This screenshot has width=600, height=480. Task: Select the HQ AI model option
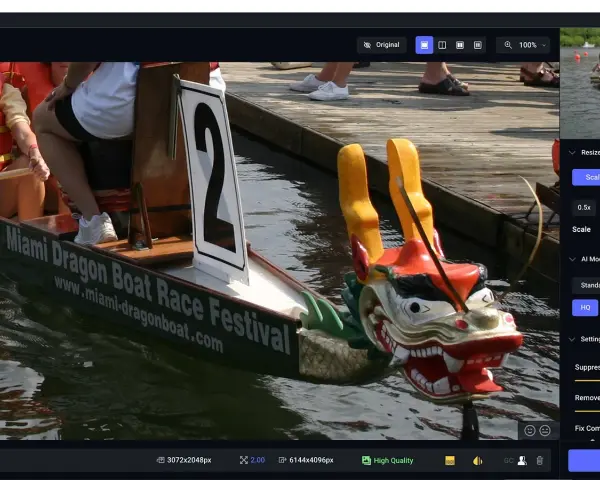pyautogui.click(x=585, y=308)
